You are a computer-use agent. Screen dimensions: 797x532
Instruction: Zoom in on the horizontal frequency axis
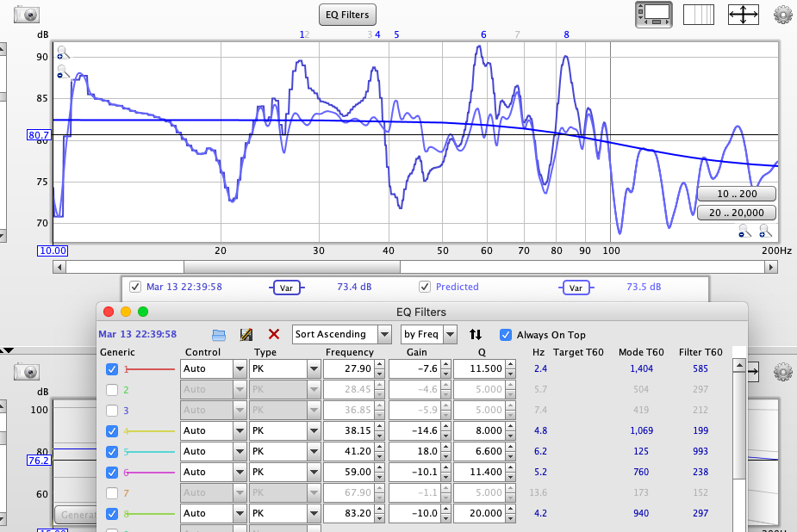(765, 231)
